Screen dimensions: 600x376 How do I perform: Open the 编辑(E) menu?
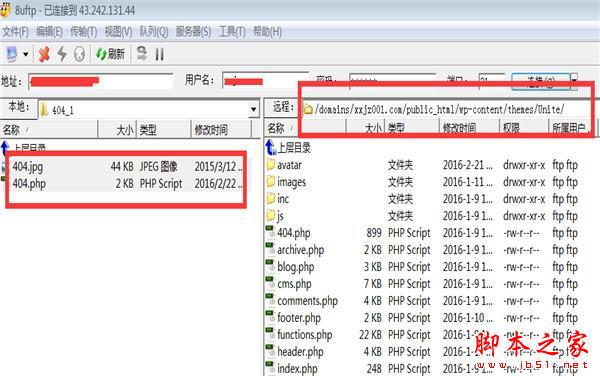(x=49, y=31)
